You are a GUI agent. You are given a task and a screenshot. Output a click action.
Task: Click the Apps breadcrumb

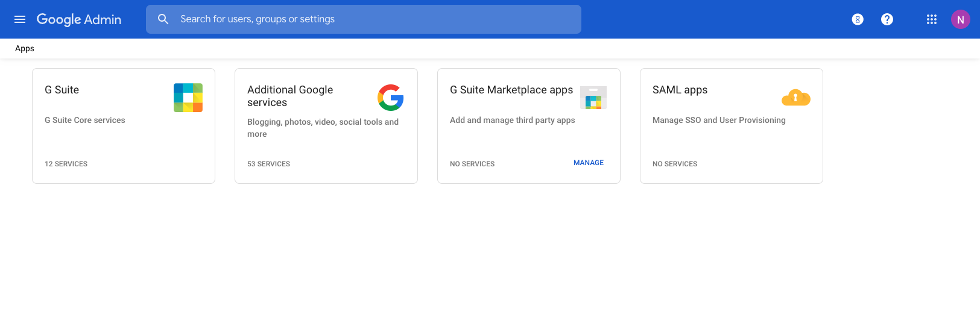tap(25, 48)
